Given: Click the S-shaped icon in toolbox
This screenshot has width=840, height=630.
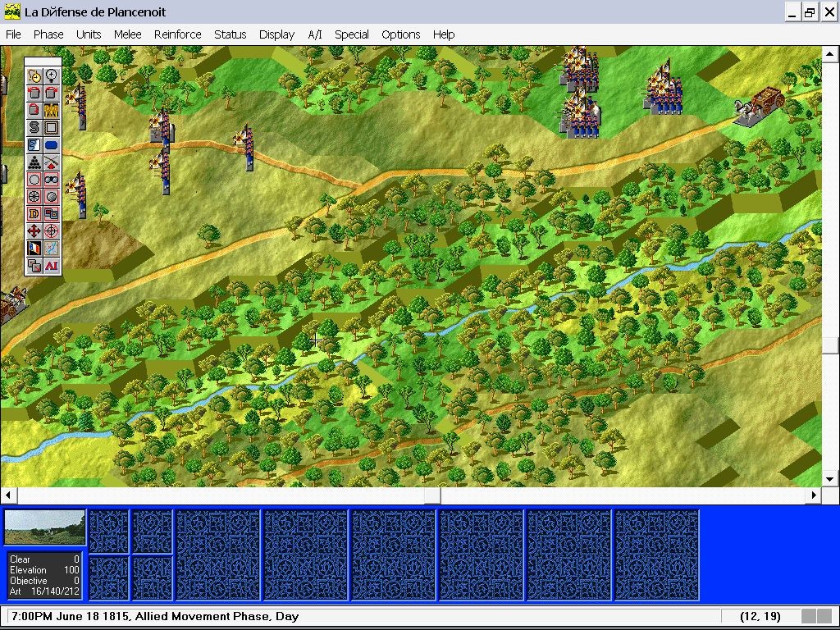Looking at the screenshot, I should [x=34, y=127].
